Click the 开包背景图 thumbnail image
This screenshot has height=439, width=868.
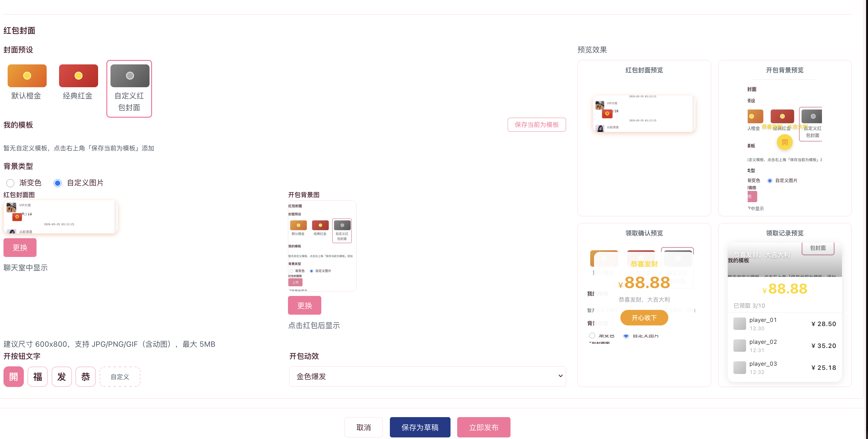322,246
